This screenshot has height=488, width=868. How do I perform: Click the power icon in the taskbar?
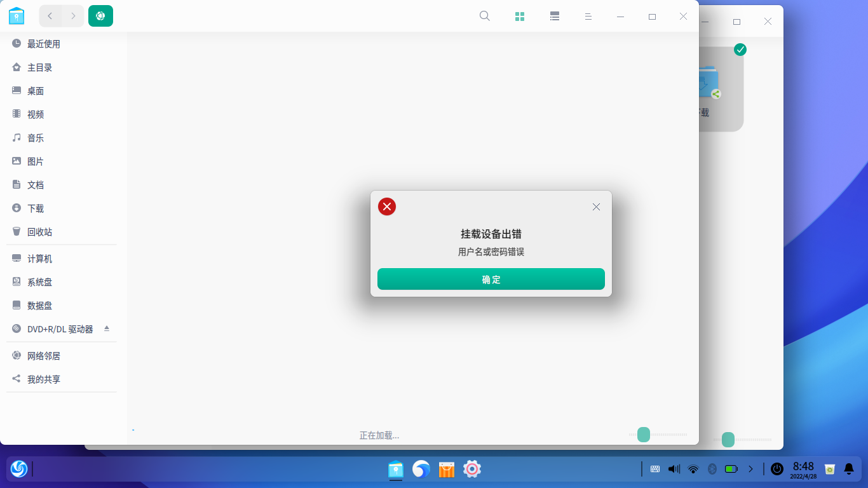click(x=776, y=469)
